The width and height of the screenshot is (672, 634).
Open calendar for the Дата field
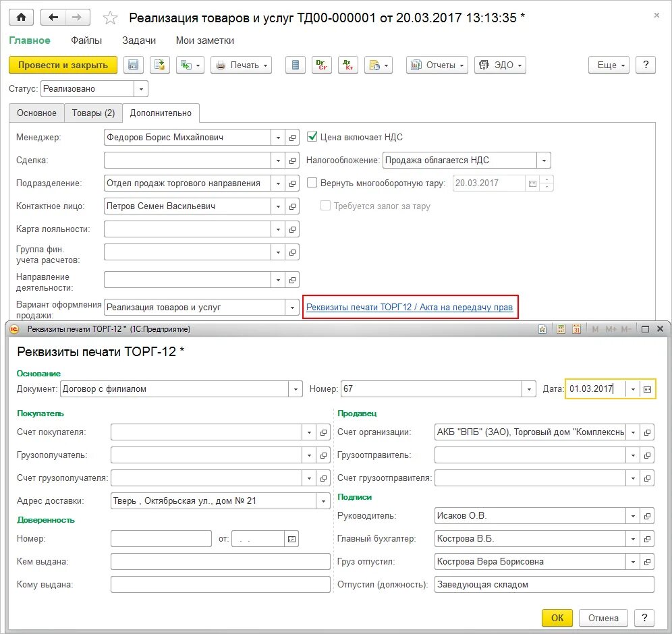[x=647, y=389]
